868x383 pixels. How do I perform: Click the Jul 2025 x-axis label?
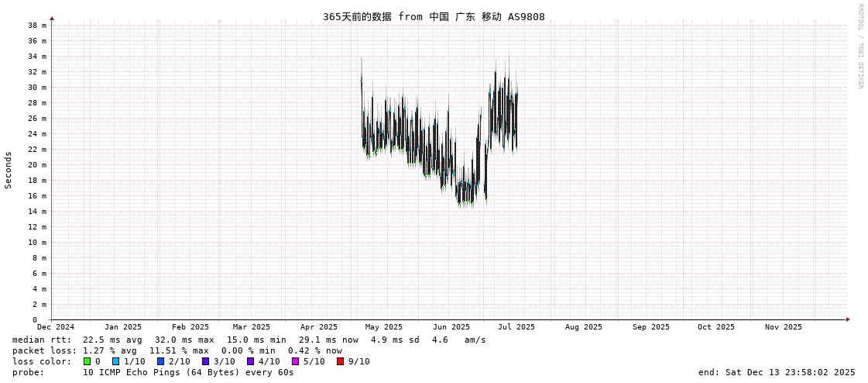(516, 327)
